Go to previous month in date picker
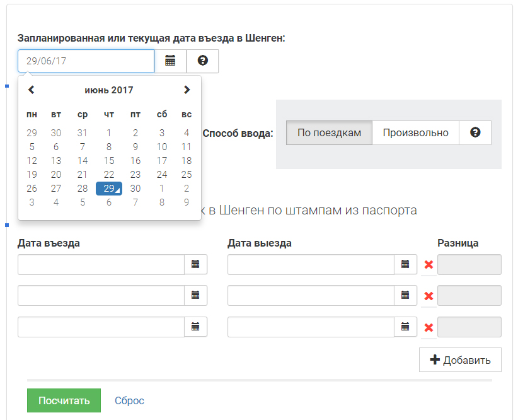The image size is (518, 420). click(x=31, y=90)
